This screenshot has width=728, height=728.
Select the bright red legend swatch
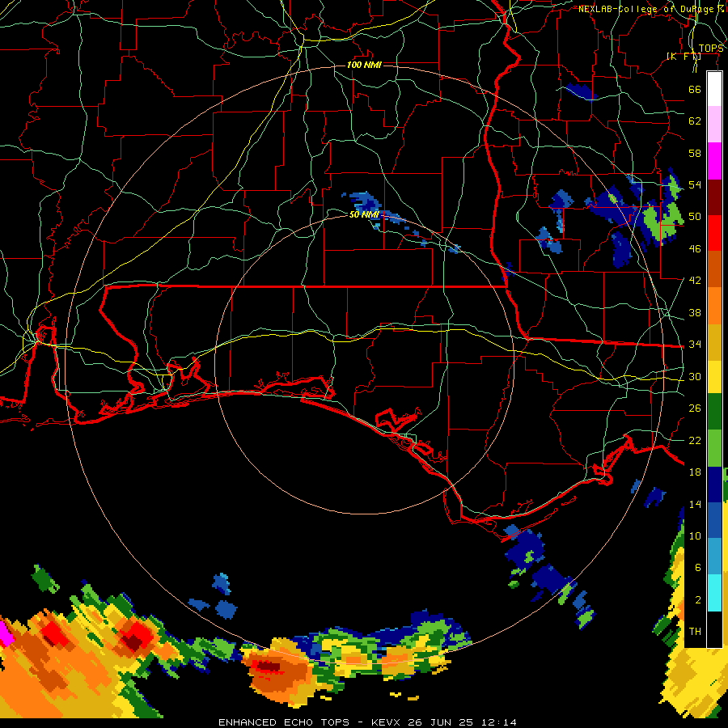click(714, 233)
